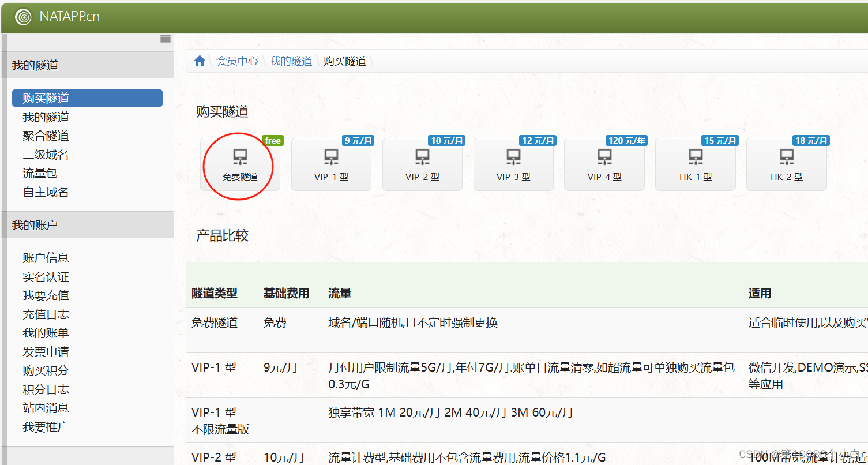Click the VIP_3 型 monitor icon

click(513, 156)
